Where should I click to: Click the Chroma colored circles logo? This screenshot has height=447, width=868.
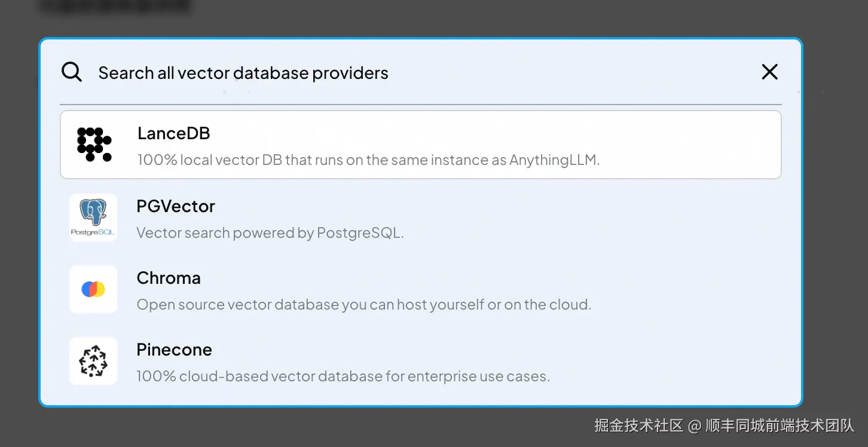(x=93, y=289)
